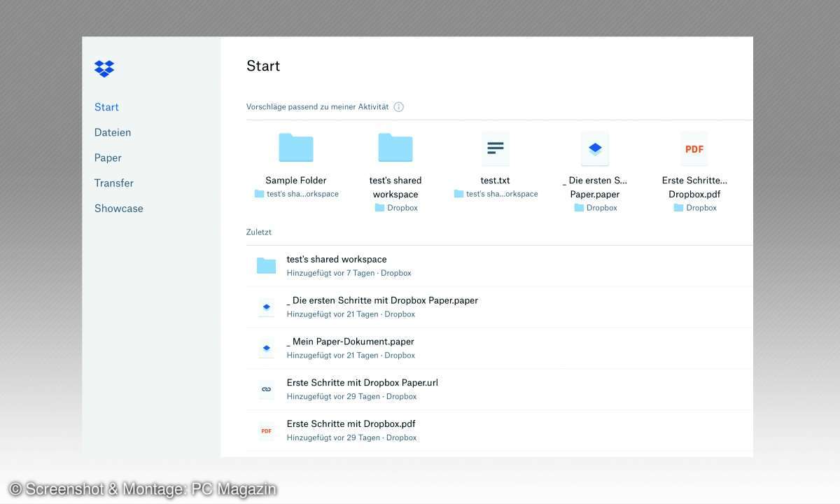Click the Zuletzt section heading

coord(259,232)
